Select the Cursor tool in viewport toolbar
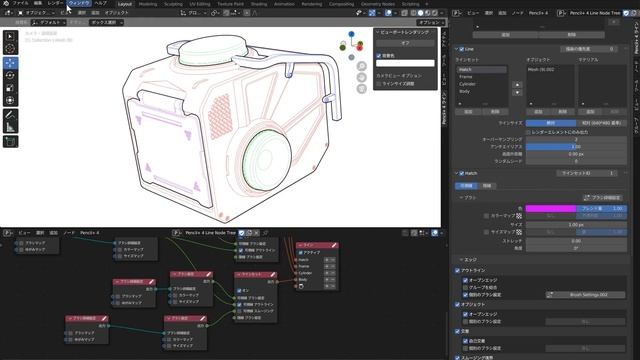Image resolution: width=640 pixels, height=360 pixels. point(10,49)
